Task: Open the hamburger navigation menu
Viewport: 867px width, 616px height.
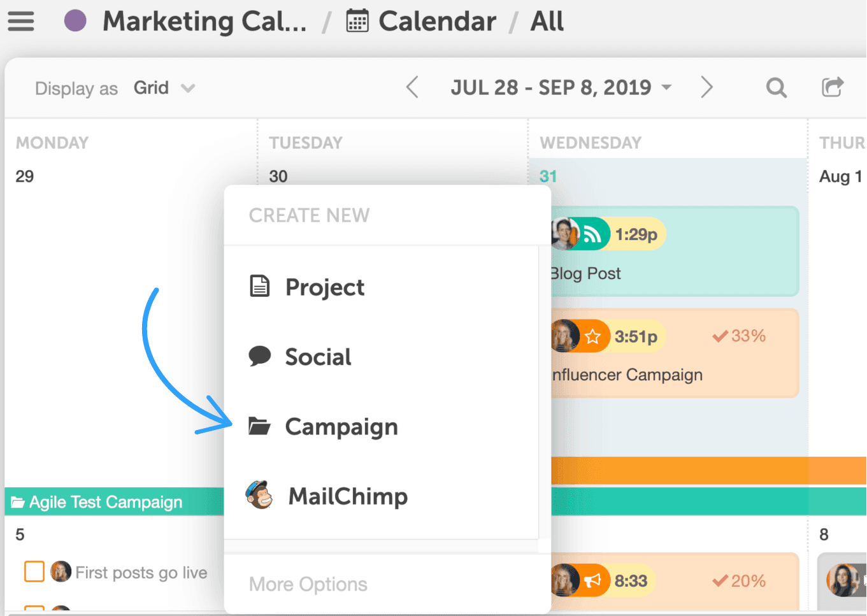Action: pyautogui.click(x=20, y=21)
